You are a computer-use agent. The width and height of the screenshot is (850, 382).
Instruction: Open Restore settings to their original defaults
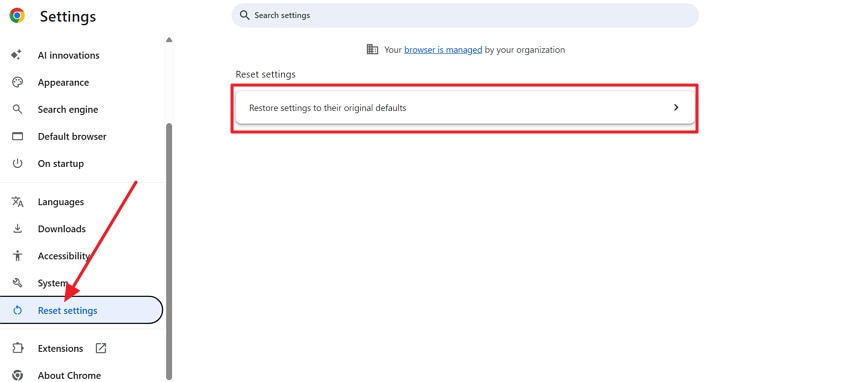[465, 108]
